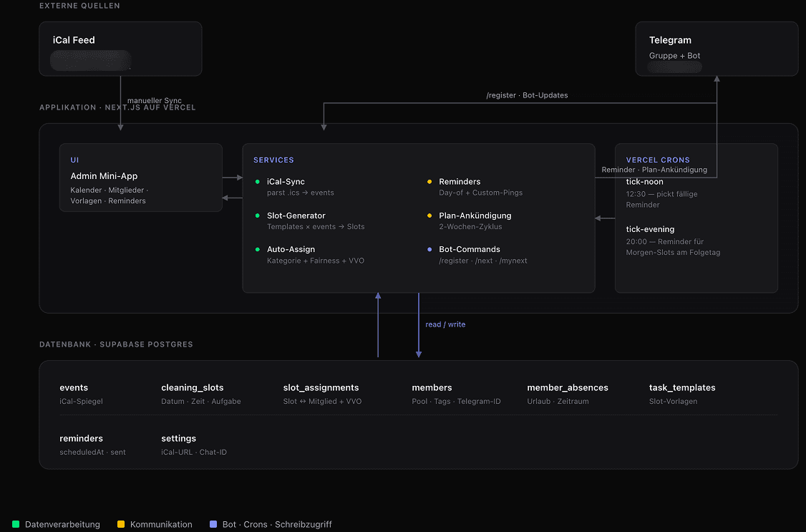Click the Kommunikation legend label
Image resolution: width=806 pixels, height=532 pixels.
tap(161, 524)
